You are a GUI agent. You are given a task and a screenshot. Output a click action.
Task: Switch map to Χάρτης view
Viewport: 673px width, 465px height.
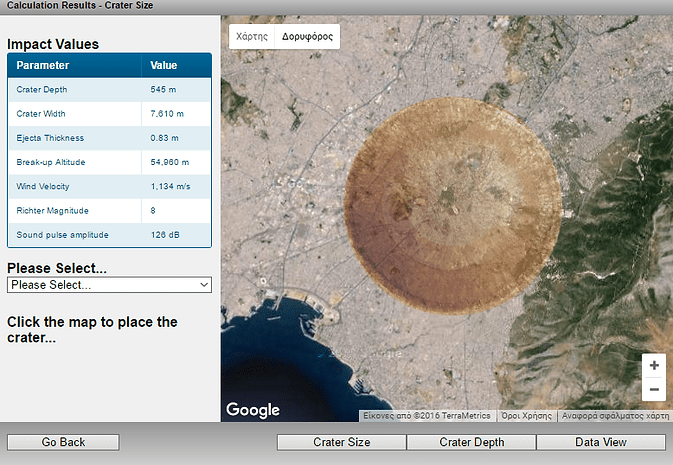pyautogui.click(x=252, y=36)
